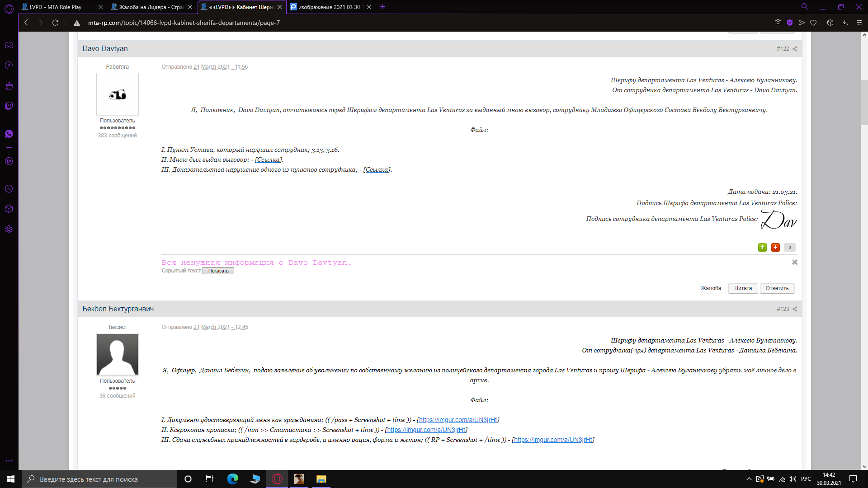Click Ответить button on post #122
The height and width of the screenshot is (488, 868).
777,288
